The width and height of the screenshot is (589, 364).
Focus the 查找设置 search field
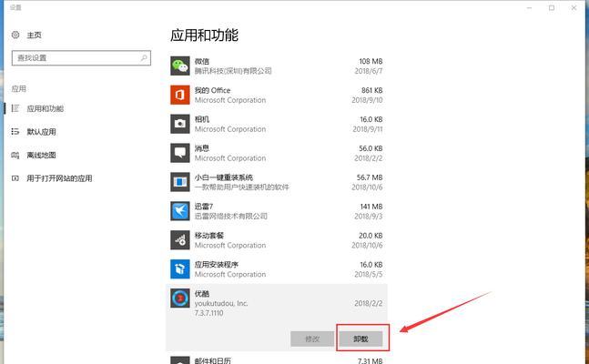coord(81,58)
